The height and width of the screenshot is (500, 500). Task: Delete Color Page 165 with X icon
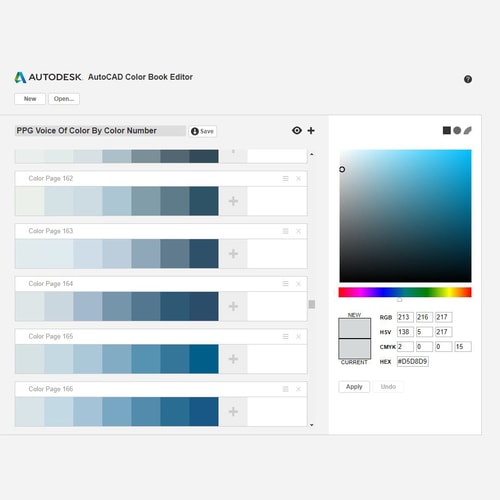click(298, 336)
